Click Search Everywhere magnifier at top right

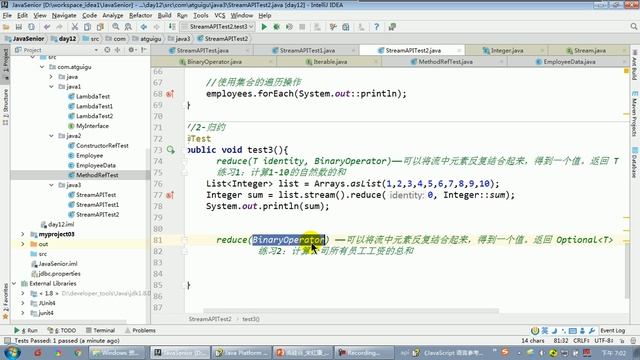[634, 27]
